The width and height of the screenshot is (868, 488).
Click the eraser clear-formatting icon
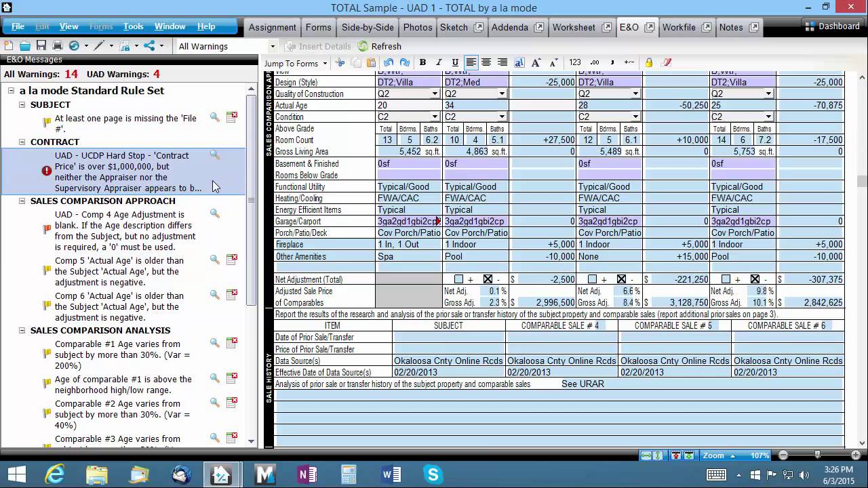coord(667,63)
